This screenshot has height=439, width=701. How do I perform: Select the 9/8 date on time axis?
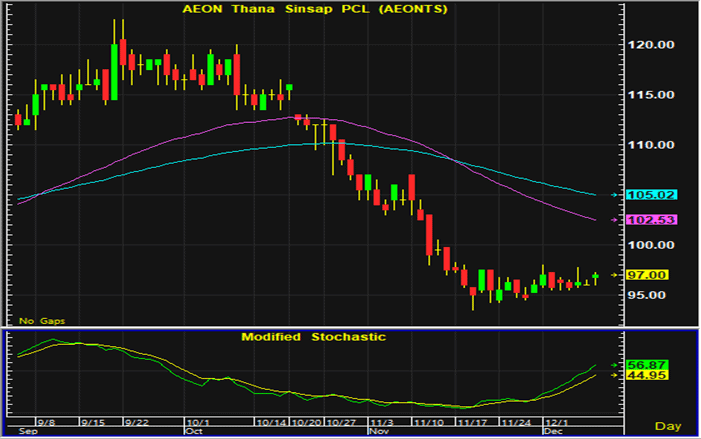46,421
